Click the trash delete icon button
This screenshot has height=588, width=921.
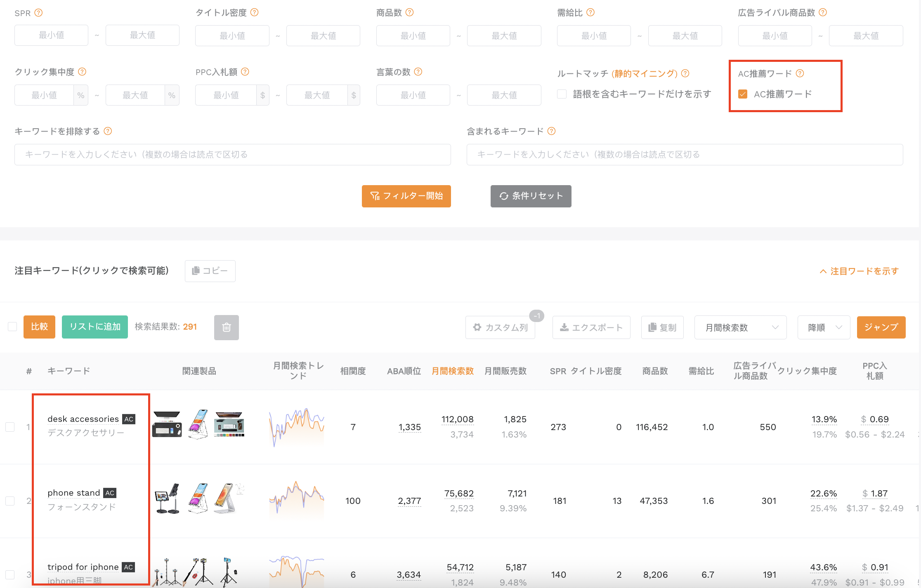(x=227, y=327)
